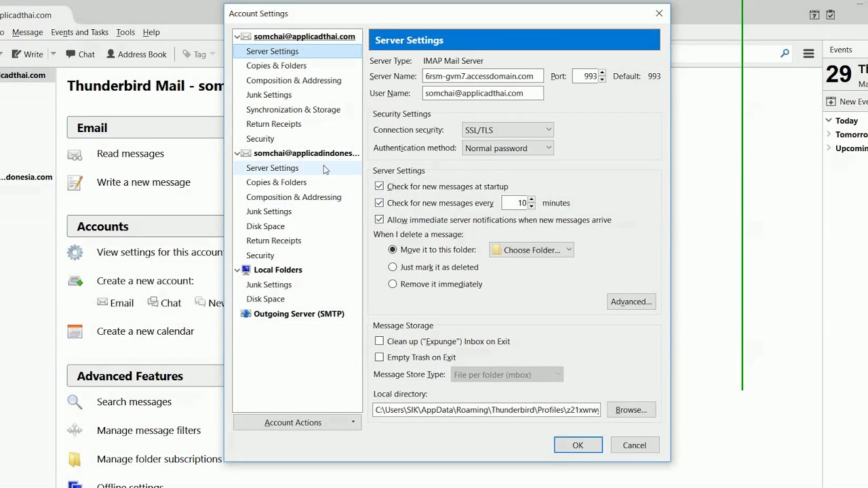Open Connection security SSL/TLS dropdown
This screenshot has width=868, height=488.
coord(508,130)
